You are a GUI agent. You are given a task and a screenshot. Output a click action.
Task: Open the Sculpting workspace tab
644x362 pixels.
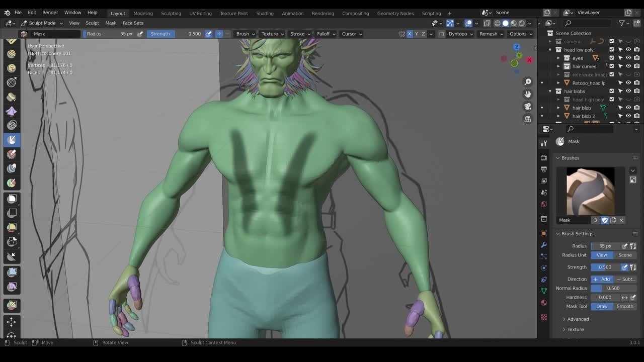(x=171, y=13)
